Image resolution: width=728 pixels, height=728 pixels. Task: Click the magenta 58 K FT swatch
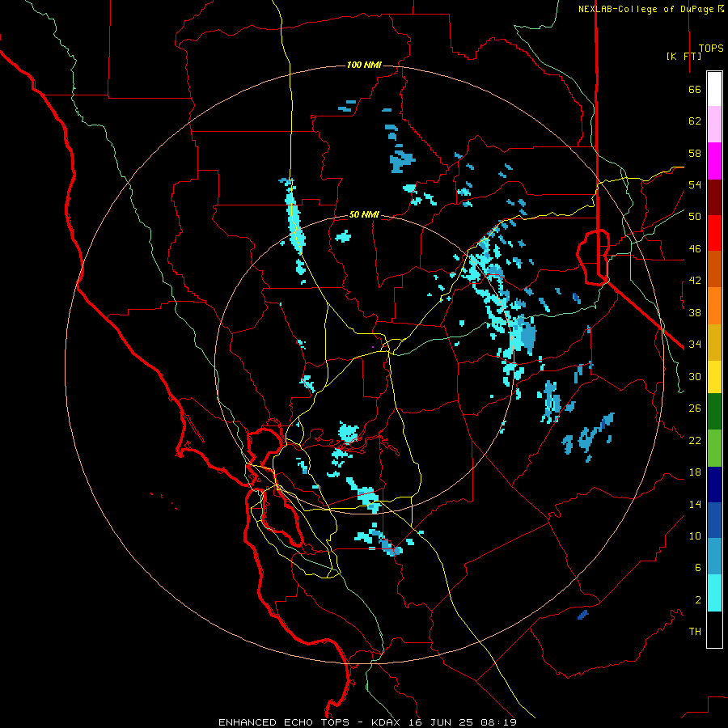714,161
